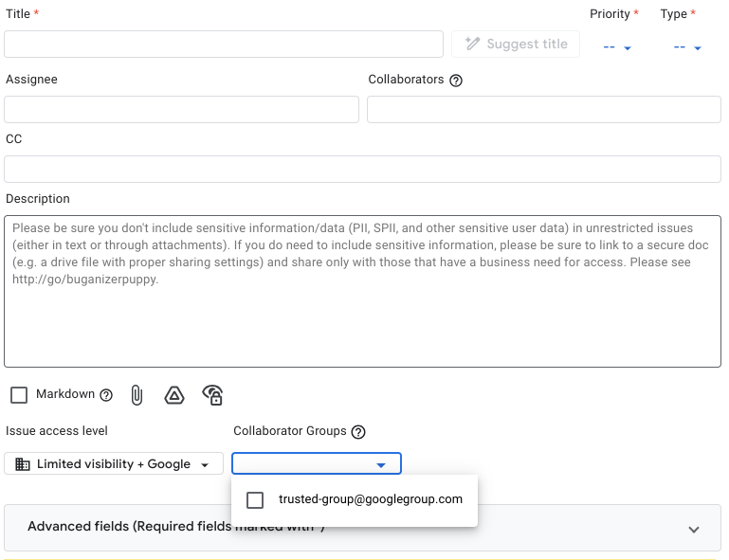Select trusted-group@googlegroup.com option label
The width and height of the screenshot is (729, 560).
tap(370, 499)
